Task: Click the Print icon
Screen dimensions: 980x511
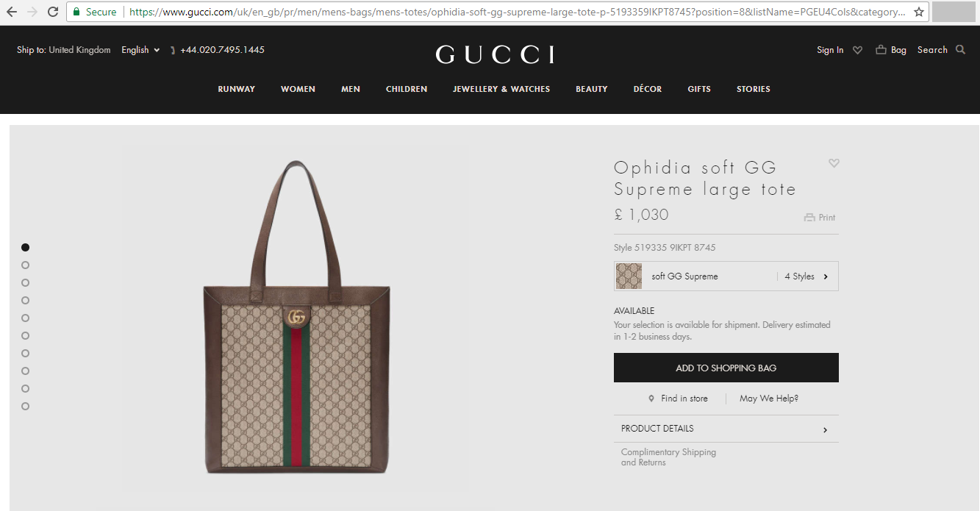Action: (809, 218)
